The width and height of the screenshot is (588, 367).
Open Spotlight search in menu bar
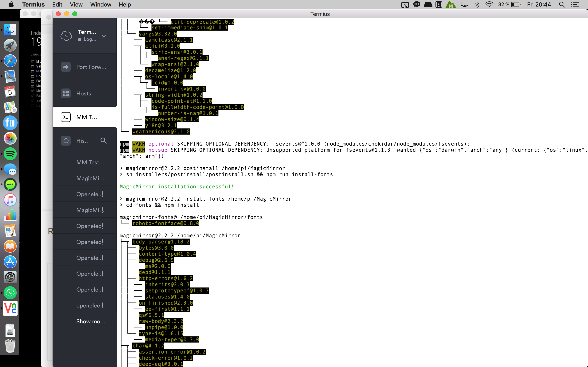(x=561, y=5)
